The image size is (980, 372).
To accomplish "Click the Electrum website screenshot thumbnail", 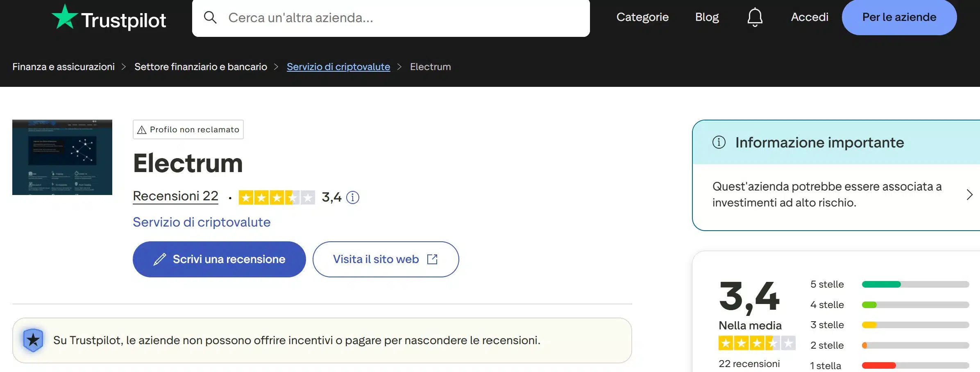I will 62,157.
